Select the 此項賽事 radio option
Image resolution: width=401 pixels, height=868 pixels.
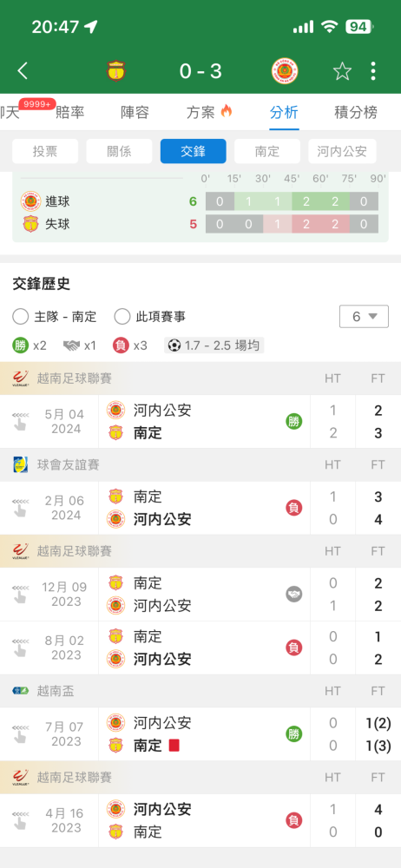point(150,317)
